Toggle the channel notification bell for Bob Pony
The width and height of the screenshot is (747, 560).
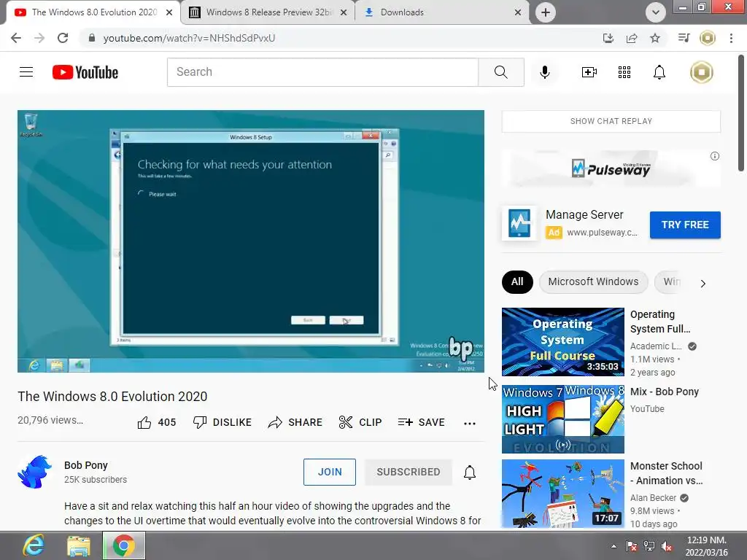tap(469, 472)
